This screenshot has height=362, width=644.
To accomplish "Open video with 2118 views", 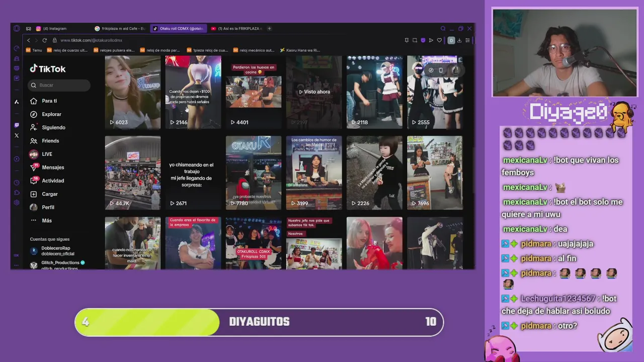I will click(374, 92).
